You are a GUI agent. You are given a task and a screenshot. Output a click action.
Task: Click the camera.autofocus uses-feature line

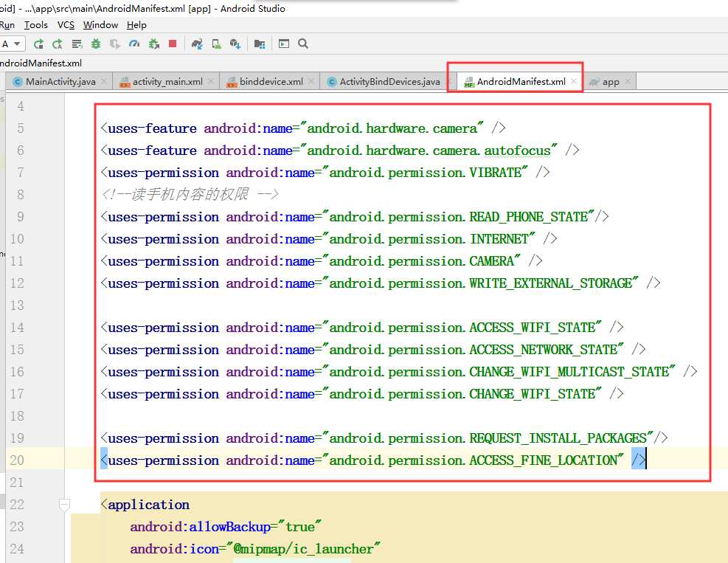pos(340,151)
